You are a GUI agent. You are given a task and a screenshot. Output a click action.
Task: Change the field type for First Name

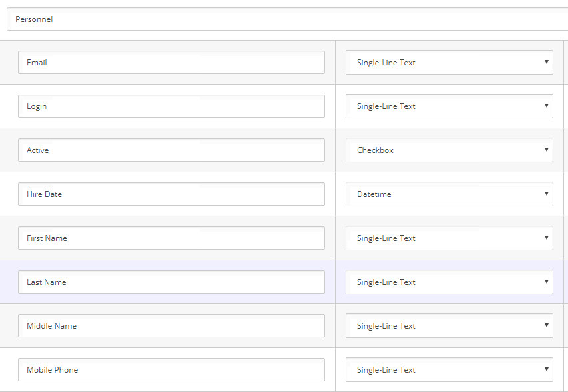pos(449,238)
